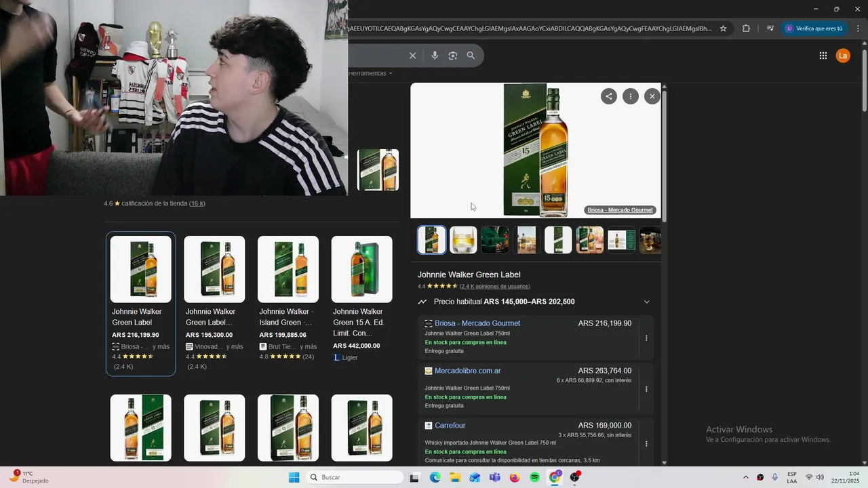Launch Microsoft Edge from the taskbar
868x488 pixels.
point(435,477)
